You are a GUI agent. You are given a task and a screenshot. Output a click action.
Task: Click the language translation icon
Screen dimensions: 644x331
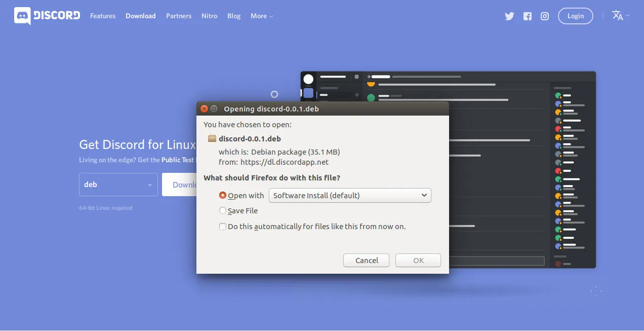617,15
